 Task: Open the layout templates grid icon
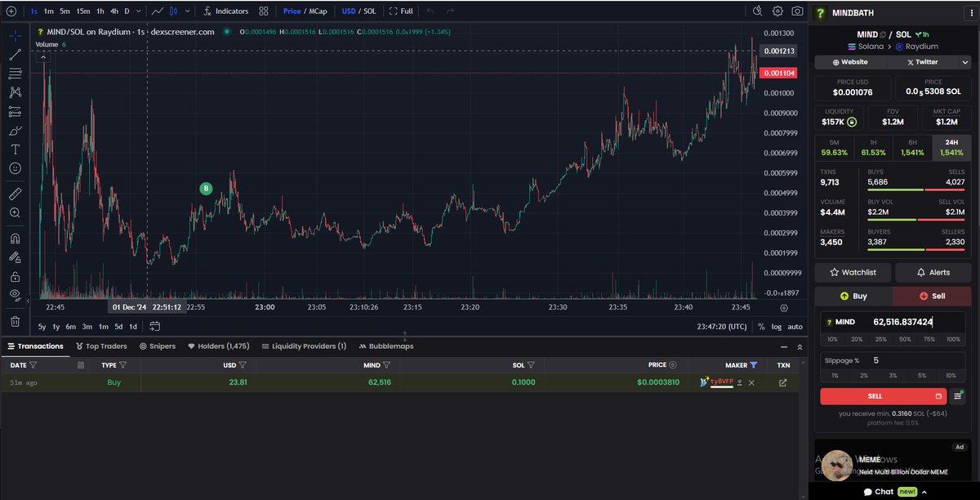[x=263, y=11]
